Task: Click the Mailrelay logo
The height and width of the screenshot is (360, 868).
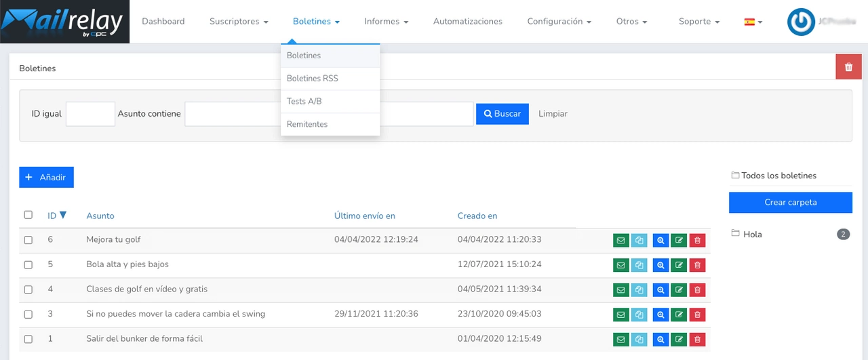Action: pos(64,22)
